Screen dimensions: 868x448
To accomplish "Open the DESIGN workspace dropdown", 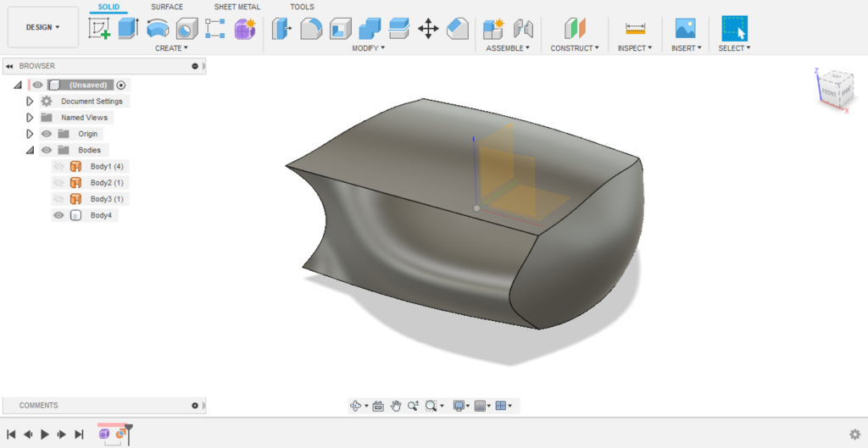I will coord(43,27).
